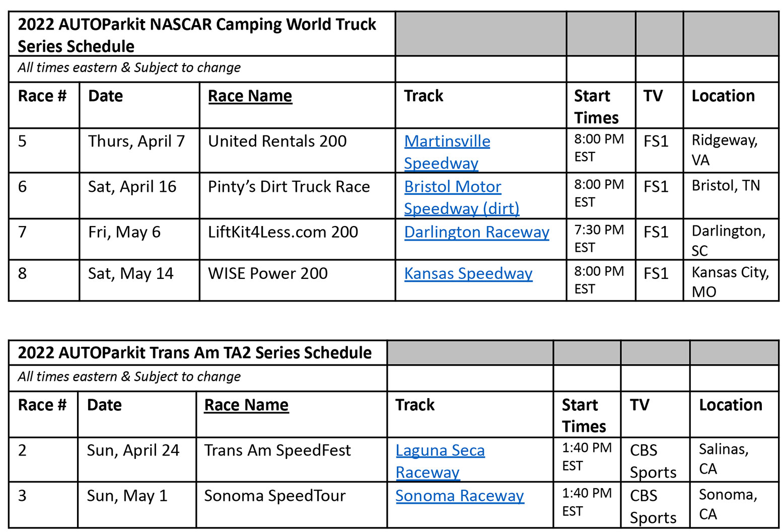Select the 7:30 PM EST start time

tap(599, 239)
